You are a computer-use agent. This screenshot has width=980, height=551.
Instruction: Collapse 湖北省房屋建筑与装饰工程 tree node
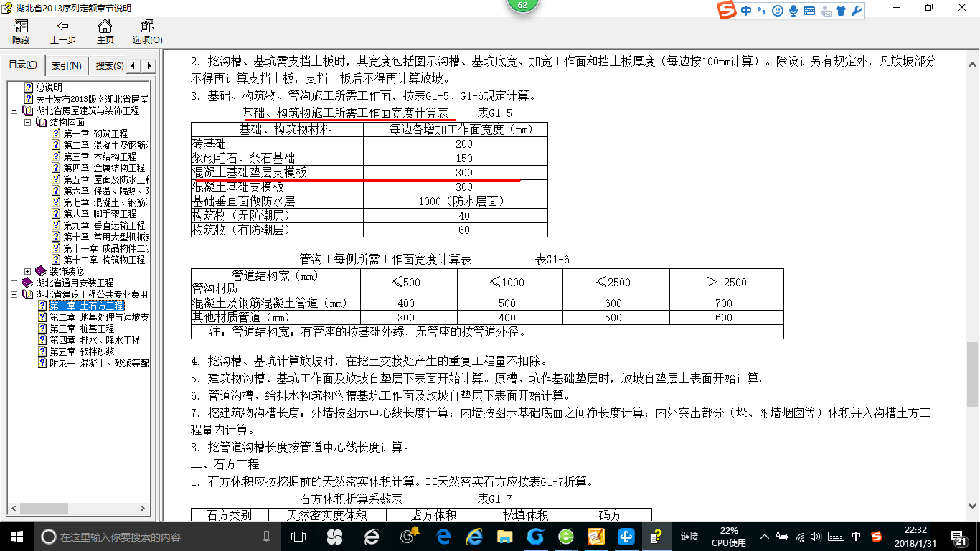pos(15,111)
